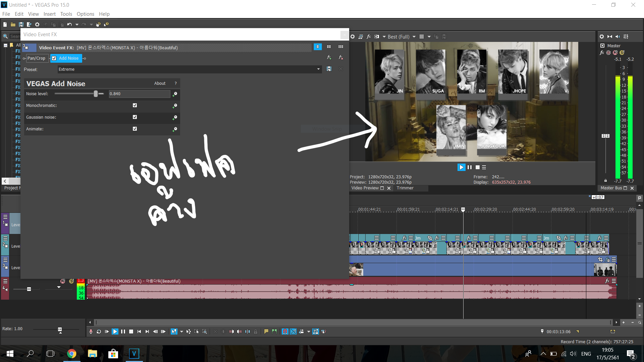Toggle automatic crossfades
644x362 pixels.
click(293, 331)
